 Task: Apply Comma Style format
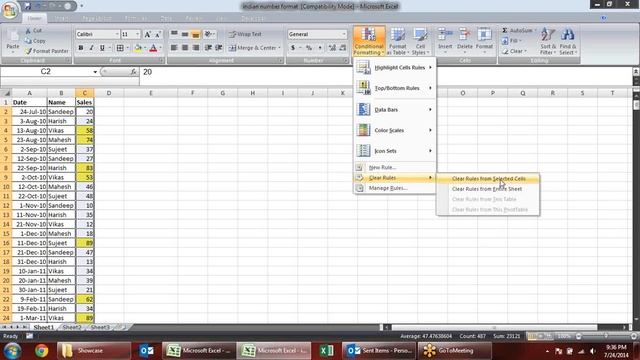(x=320, y=48)
